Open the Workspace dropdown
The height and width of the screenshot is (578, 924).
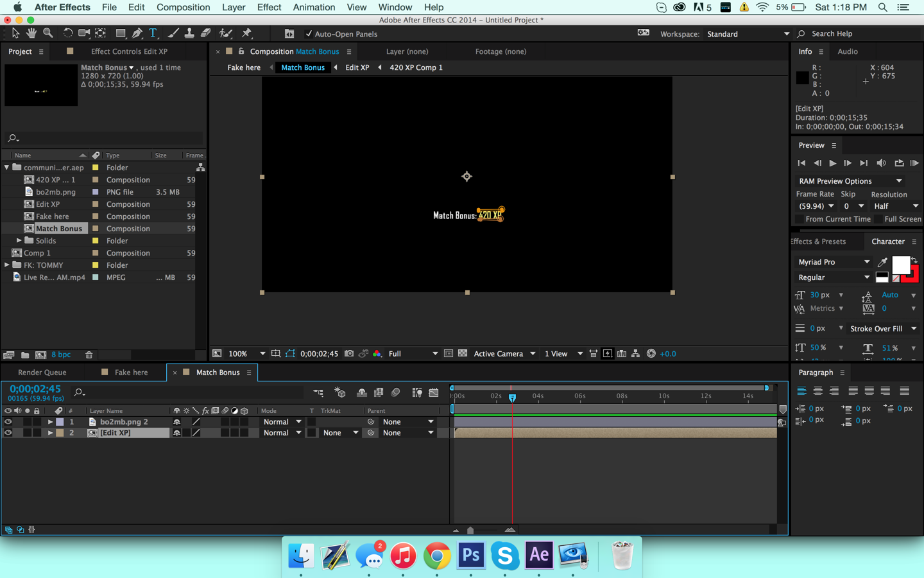pos(748,34)
